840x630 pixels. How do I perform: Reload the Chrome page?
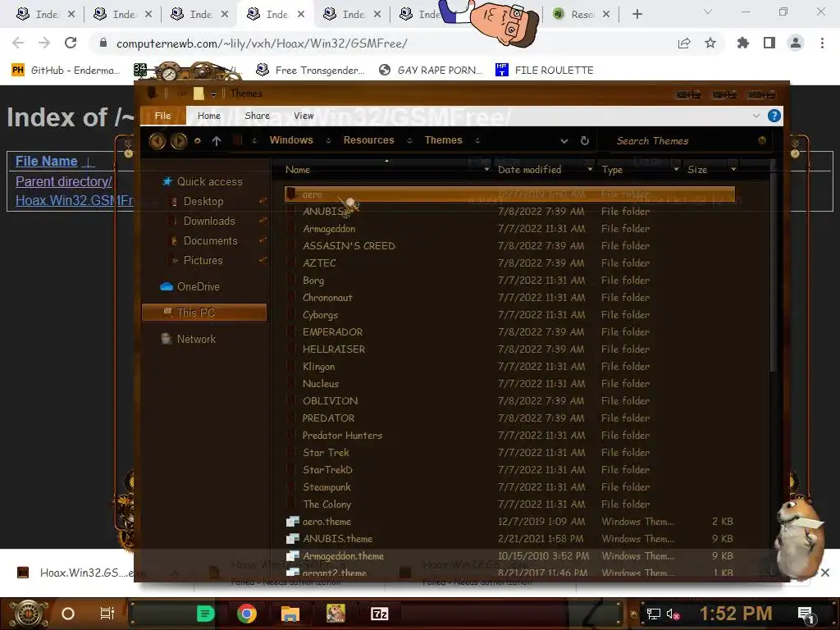[x=71, y=43]
